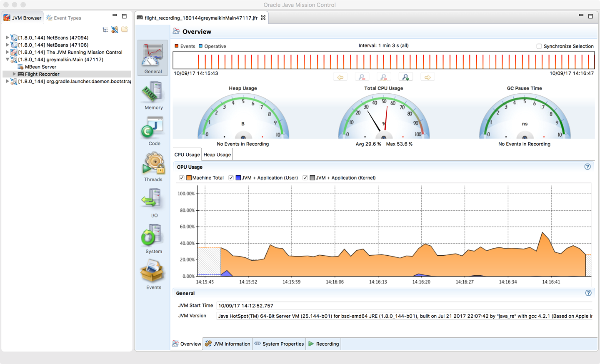Expand the NetBeans (47094) tree node
600x364 pixels.
coord(7,37)
